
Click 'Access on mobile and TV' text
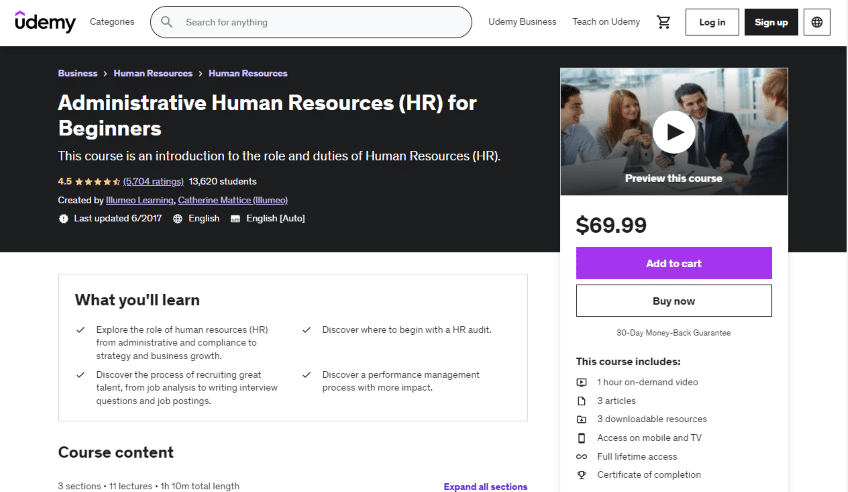click(x=649, y=438)
